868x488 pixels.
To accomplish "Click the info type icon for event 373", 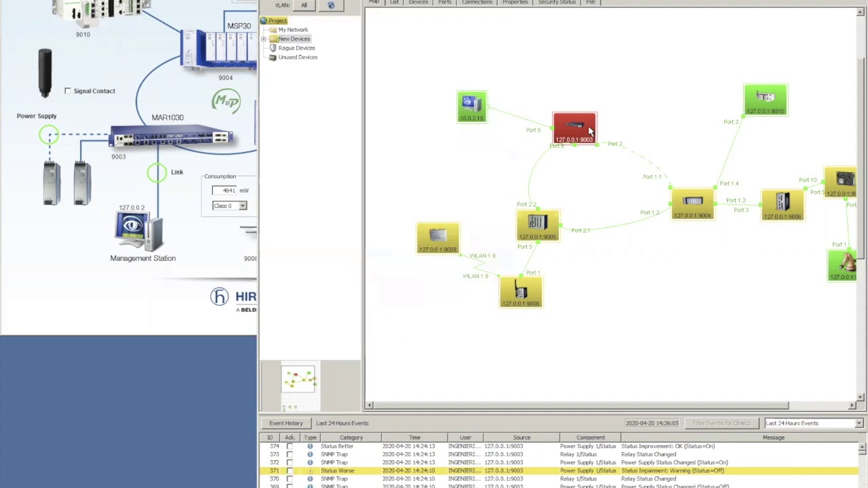I will tap(310, 455).
